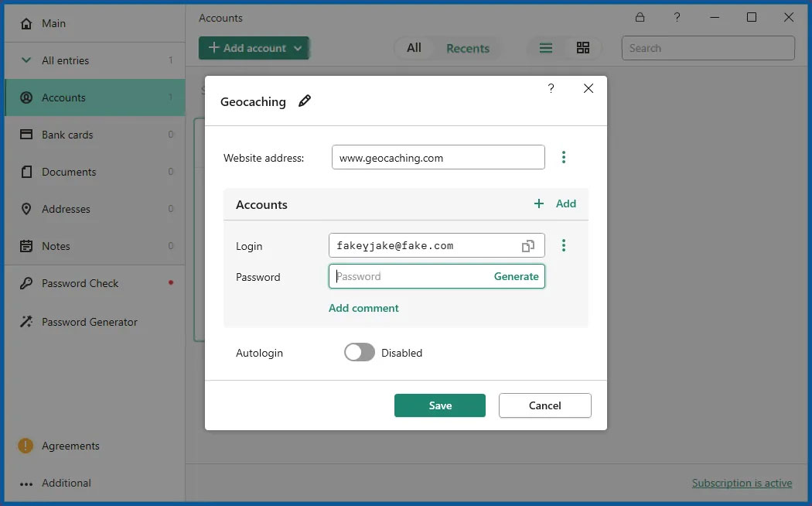Expand the Add account dropdown arrow

pos(298,48)
